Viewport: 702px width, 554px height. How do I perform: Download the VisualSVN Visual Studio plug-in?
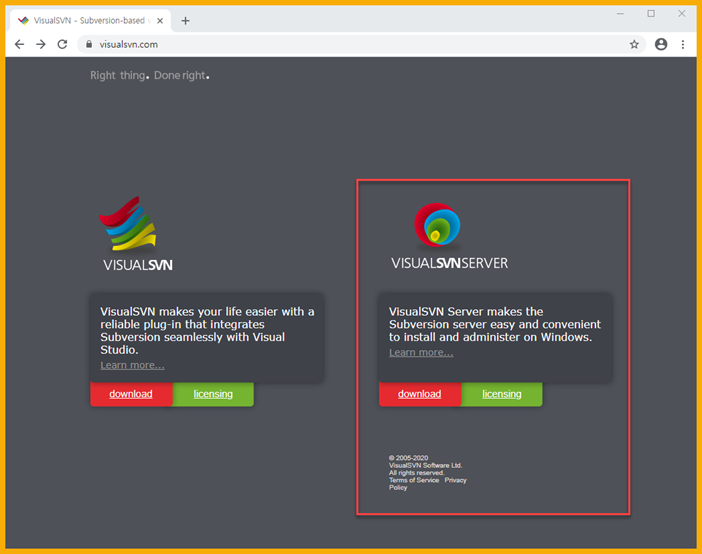tap(131, 394)
